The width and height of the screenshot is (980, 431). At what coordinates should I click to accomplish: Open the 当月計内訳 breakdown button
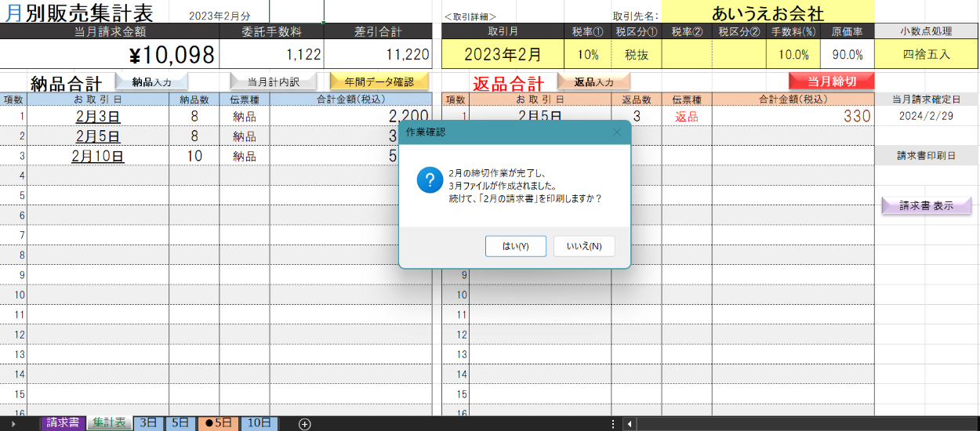(274, 81)
